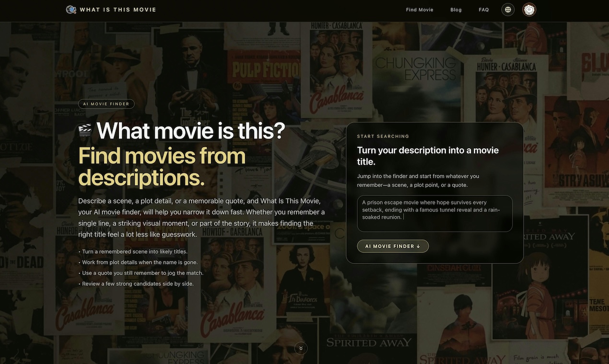Open the FAQ nav link
This screenshot has height=364, width=609.
point(484,10)
